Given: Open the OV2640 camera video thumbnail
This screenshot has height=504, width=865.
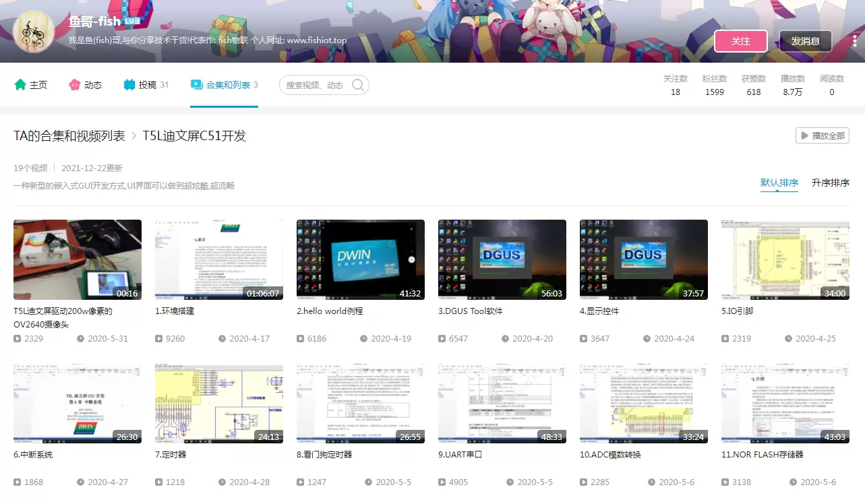Looking at the screenshot, I should click(78, 259).
